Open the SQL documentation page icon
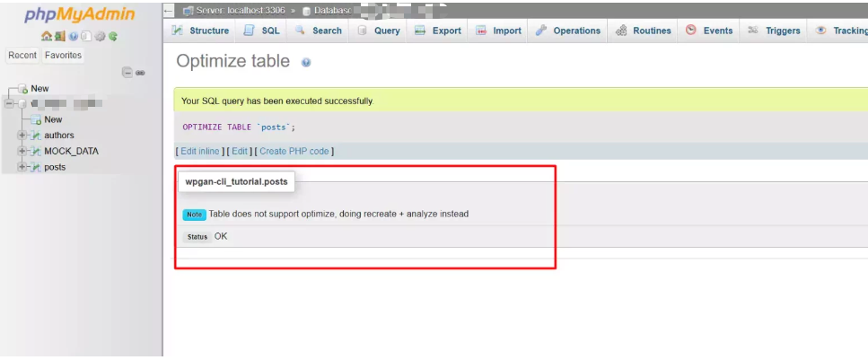This screenshot has height=360, width=868. (86, 37)
